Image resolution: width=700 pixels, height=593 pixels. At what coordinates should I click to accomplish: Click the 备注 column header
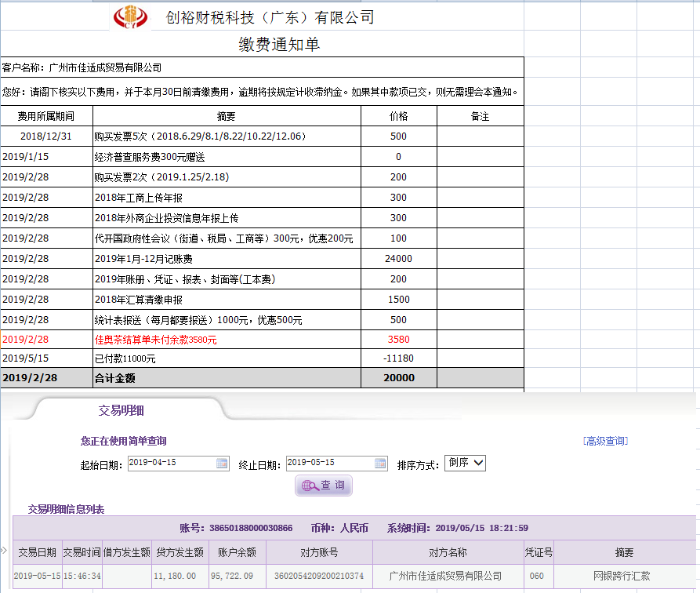point(481,116)
